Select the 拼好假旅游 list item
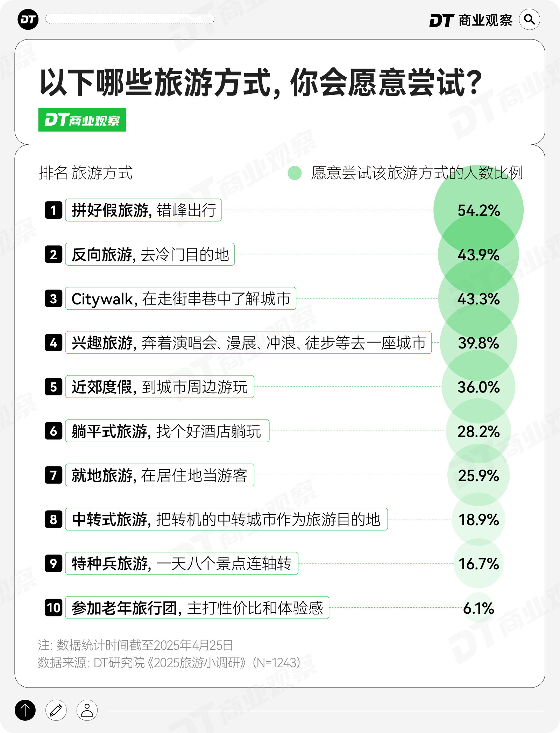This screenshot has width=560, height=733. tap(143, 210)
